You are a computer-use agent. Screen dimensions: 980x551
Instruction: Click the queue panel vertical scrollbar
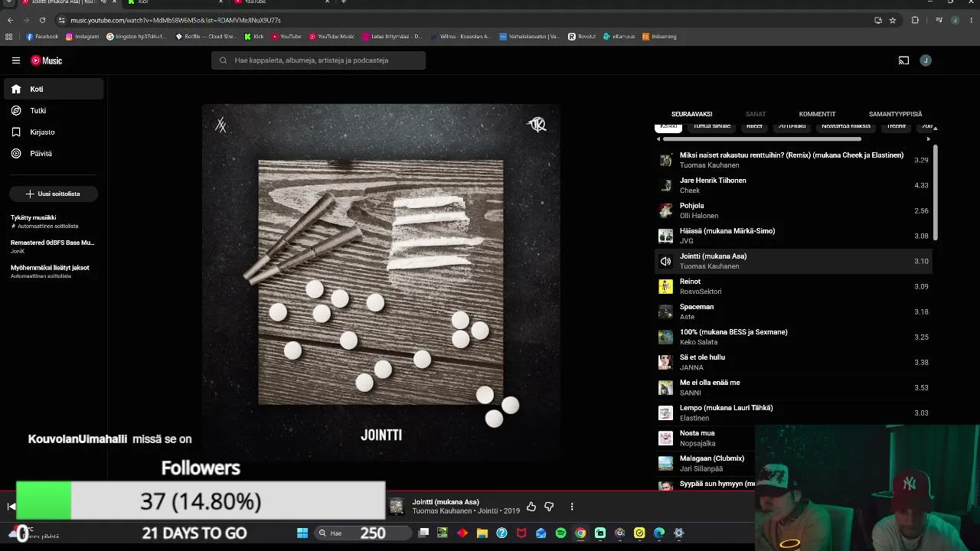click(x=936, y=191)
